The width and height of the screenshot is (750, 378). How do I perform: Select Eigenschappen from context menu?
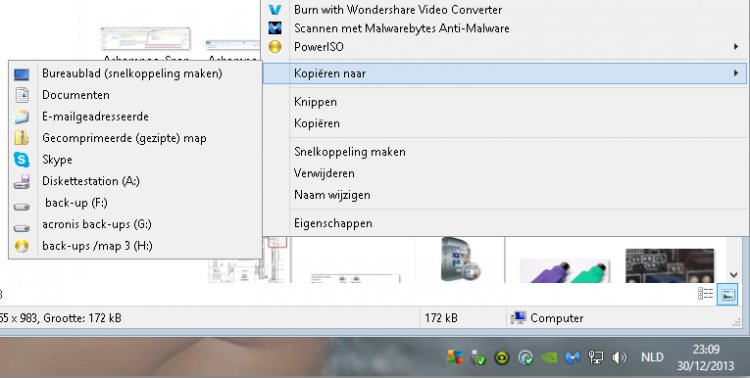point(333,223)
